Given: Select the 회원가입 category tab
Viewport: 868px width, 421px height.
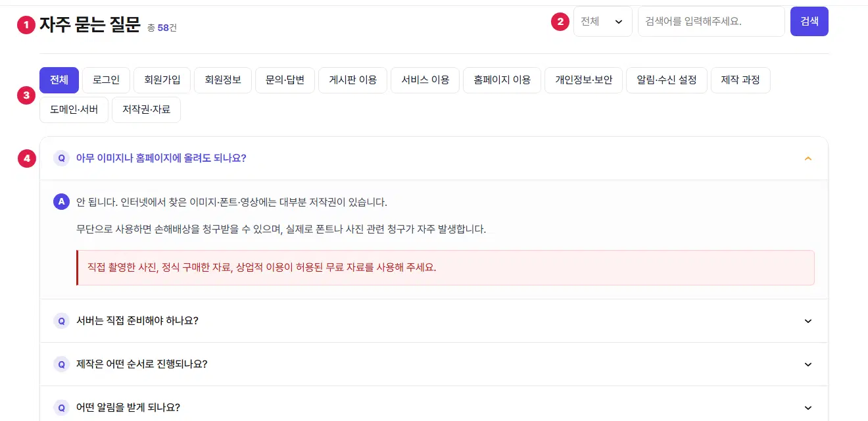Looking at the screenshot, I should [x=162, y=80].
